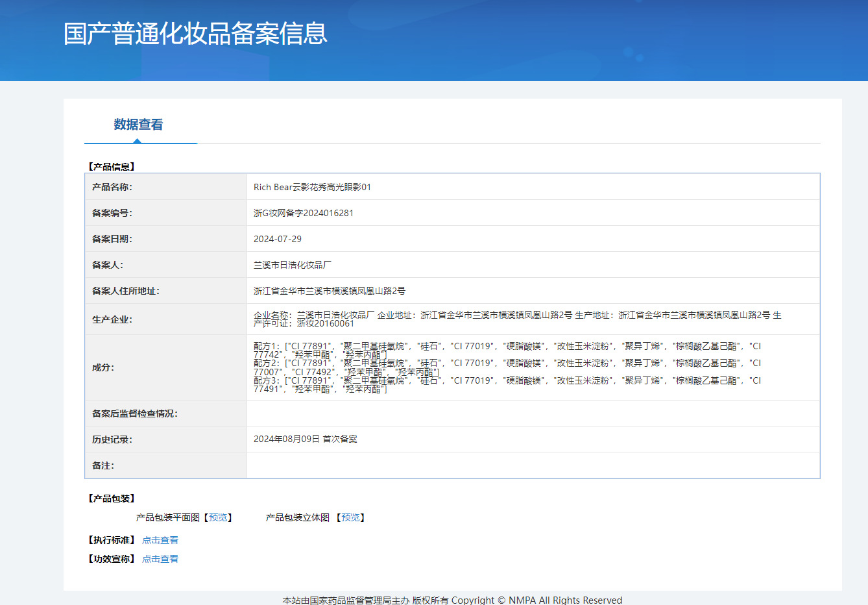Image resolution: width=868 pixels, height=605 pixels.
Task: Open 点击查看 link beside 执行标准
Action: [160, 540]
